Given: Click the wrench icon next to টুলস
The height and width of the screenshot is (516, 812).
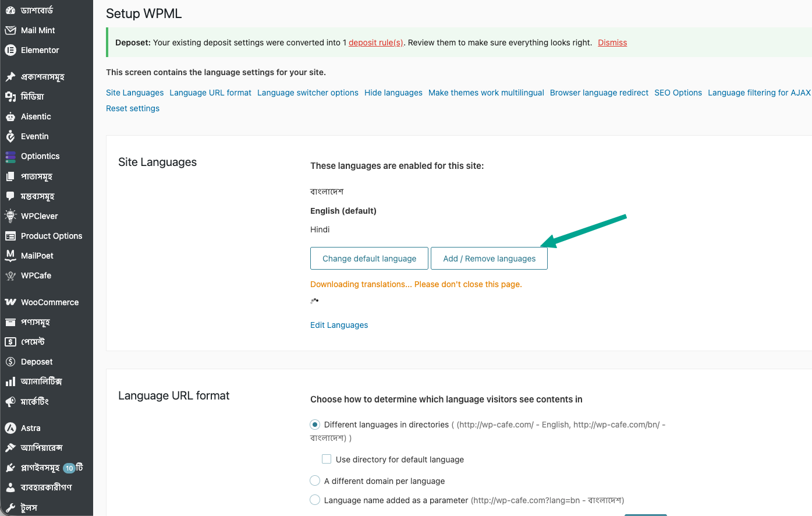Looking at the screenshot, I should [10, 507].
